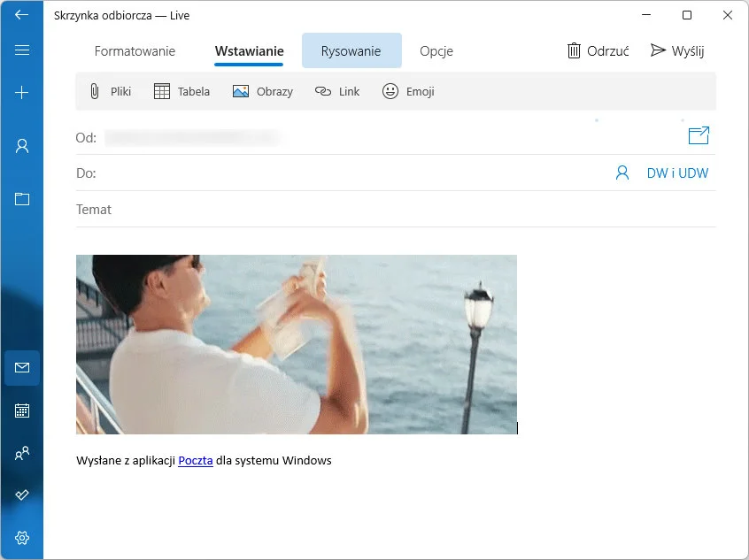749x560 pixels.
Task: Attach files using the Pliki button
Action: [110, 91]
